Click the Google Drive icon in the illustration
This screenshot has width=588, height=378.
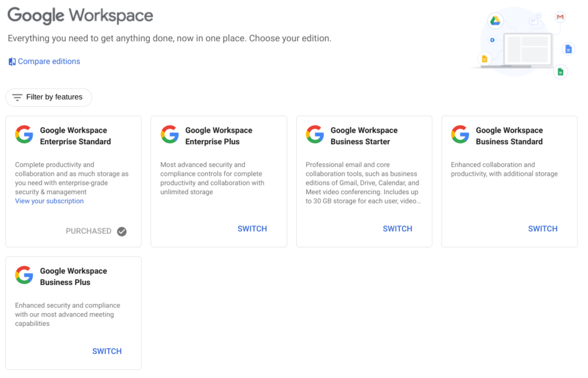[496, 21]
